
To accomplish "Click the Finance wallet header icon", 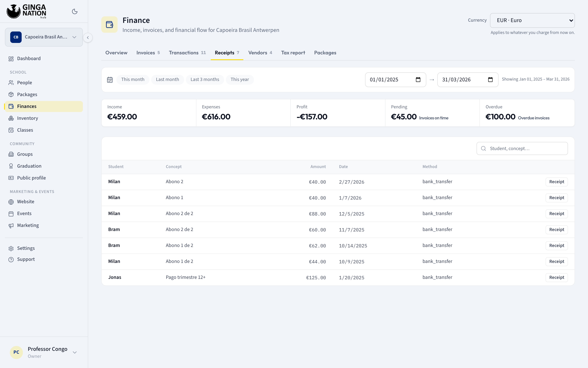I will [x=109, y=24].
